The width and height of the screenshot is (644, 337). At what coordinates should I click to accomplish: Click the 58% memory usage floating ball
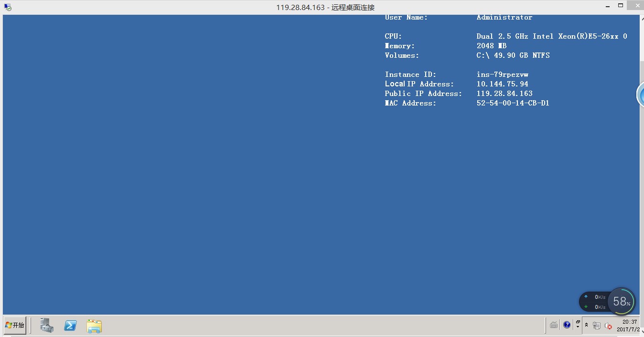(x=621, y=301)
